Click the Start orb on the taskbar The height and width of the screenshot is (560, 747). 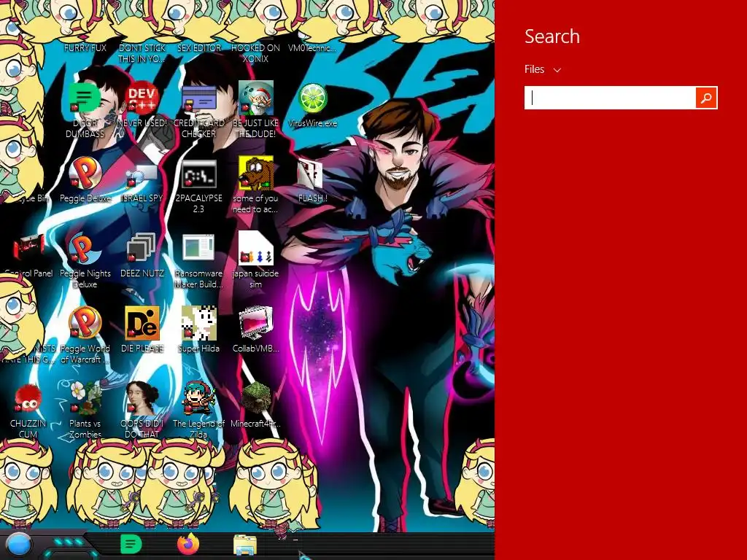(18, 545)
